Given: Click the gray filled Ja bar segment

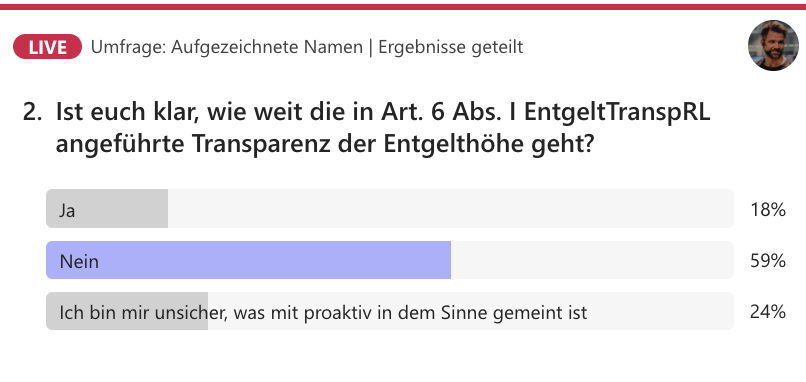Looking at the screenshot, I should [x=107, y=208].
